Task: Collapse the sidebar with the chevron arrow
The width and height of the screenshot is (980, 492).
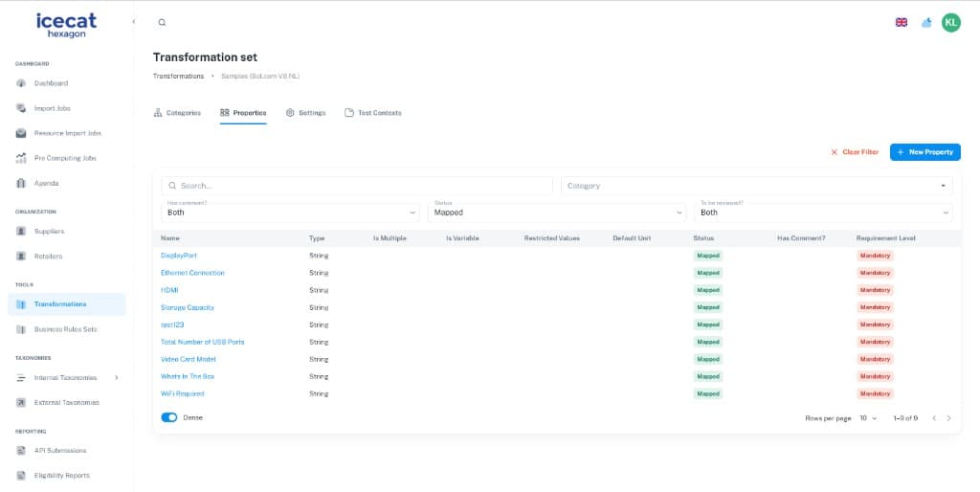Action: pyautogui.click(x=134, y=22)
